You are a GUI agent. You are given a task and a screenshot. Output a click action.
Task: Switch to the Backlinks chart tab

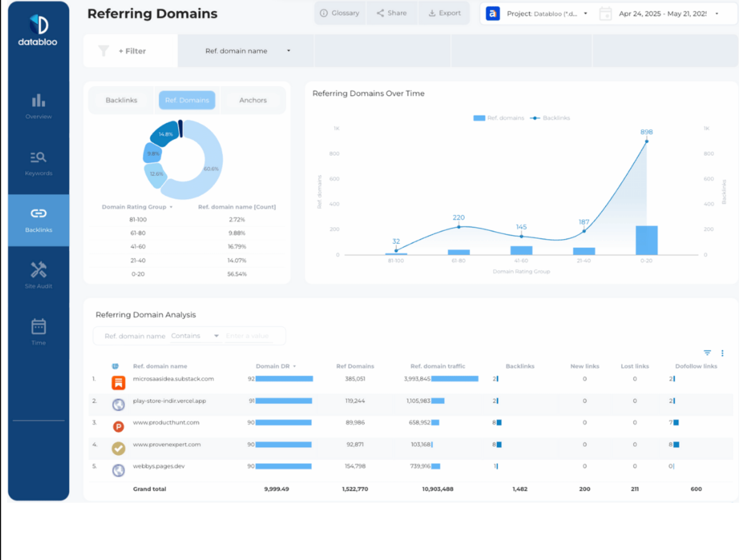tap(121, 100)
